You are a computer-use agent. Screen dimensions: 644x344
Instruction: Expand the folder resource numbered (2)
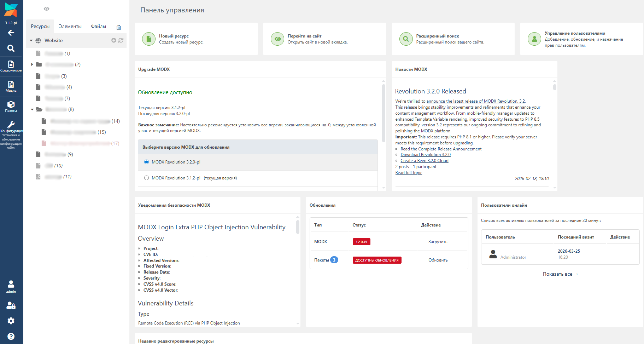tap(32, 64)
